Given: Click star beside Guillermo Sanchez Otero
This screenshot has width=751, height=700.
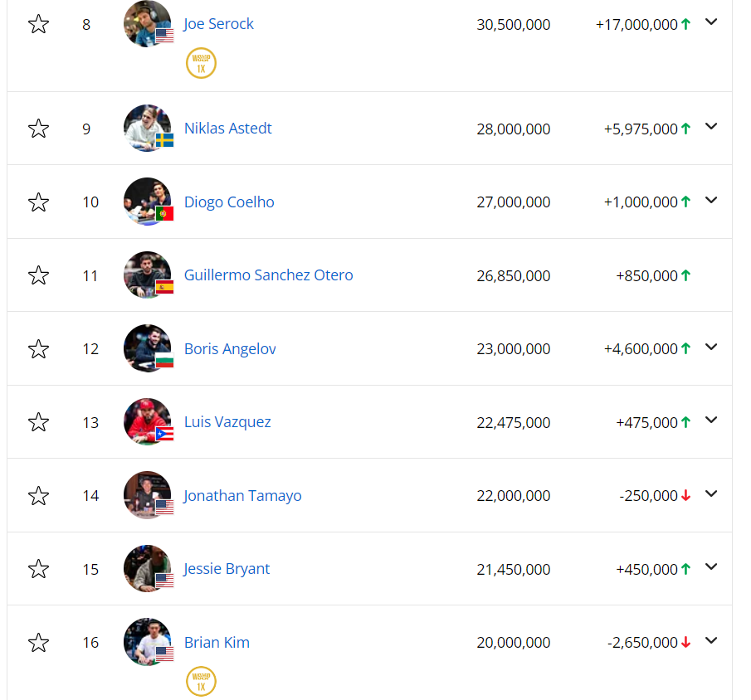Looking at the screenshot, I should point(38,275).
